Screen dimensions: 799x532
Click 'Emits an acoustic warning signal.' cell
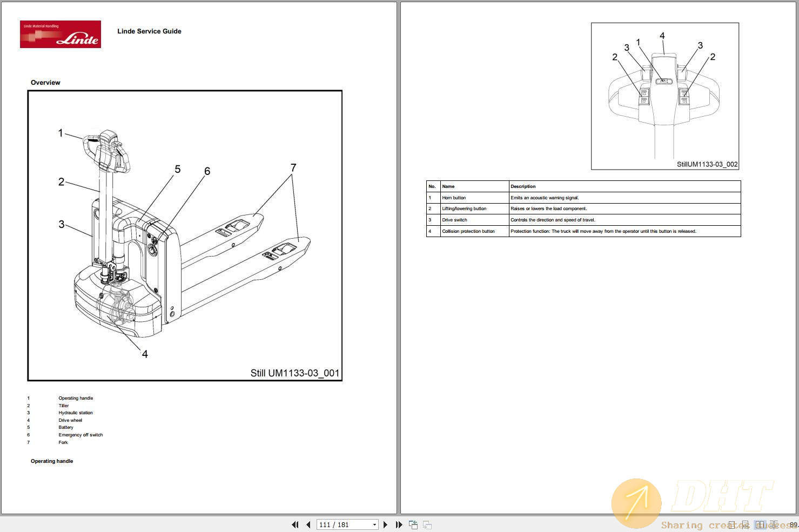(x=625, y=198)
